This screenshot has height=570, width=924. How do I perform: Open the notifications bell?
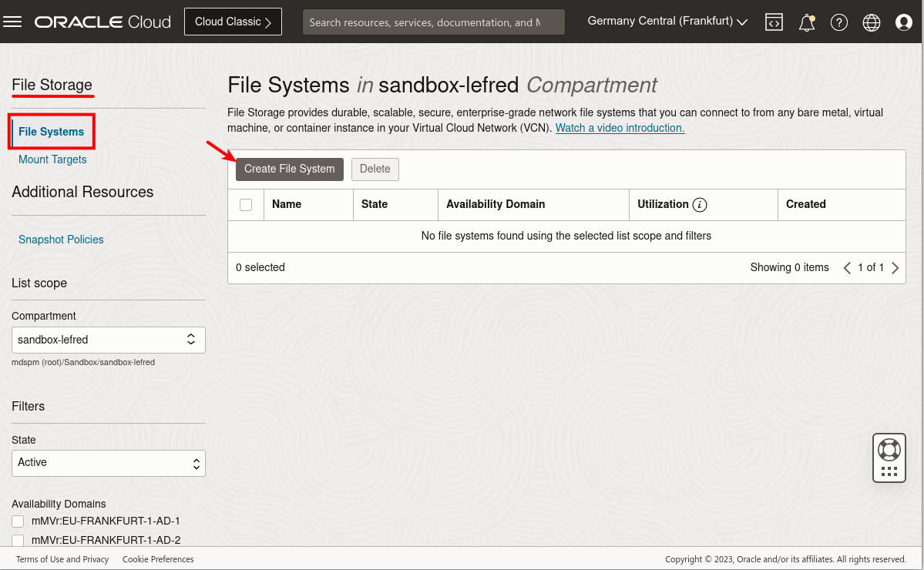(x=806, y=22)
